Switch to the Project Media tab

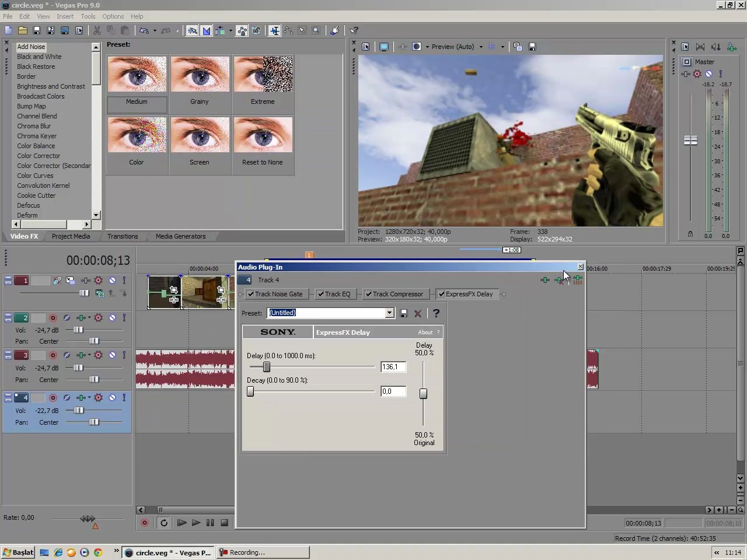(71, 236)
